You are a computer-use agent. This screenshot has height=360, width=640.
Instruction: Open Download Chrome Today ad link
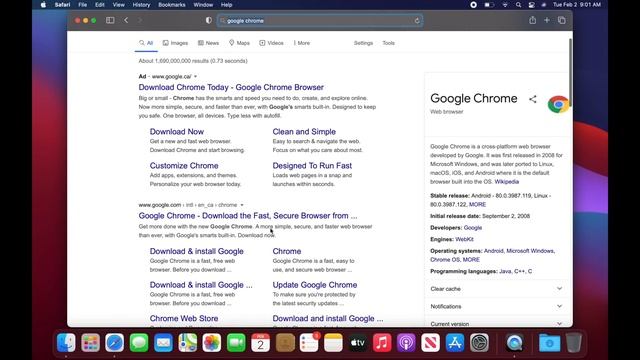point(231,87)
